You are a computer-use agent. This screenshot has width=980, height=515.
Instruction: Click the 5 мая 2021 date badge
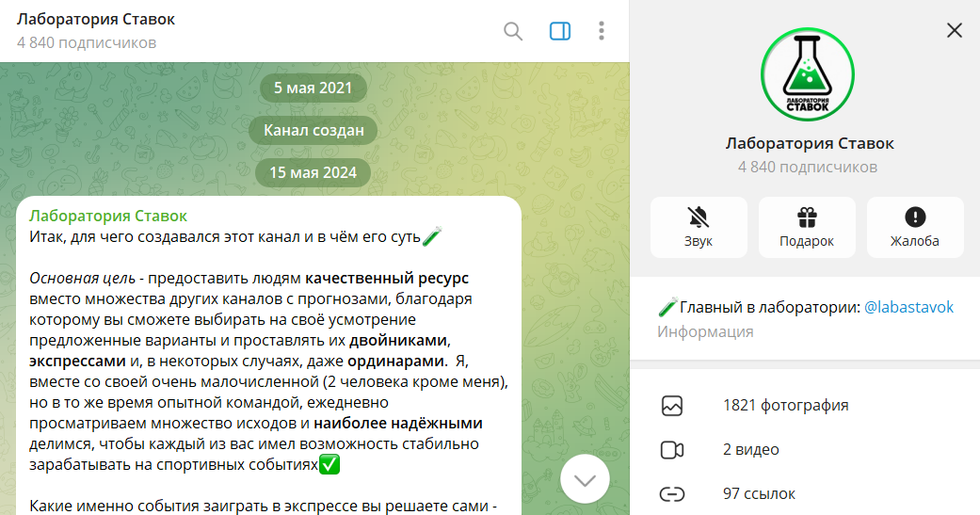313,89
